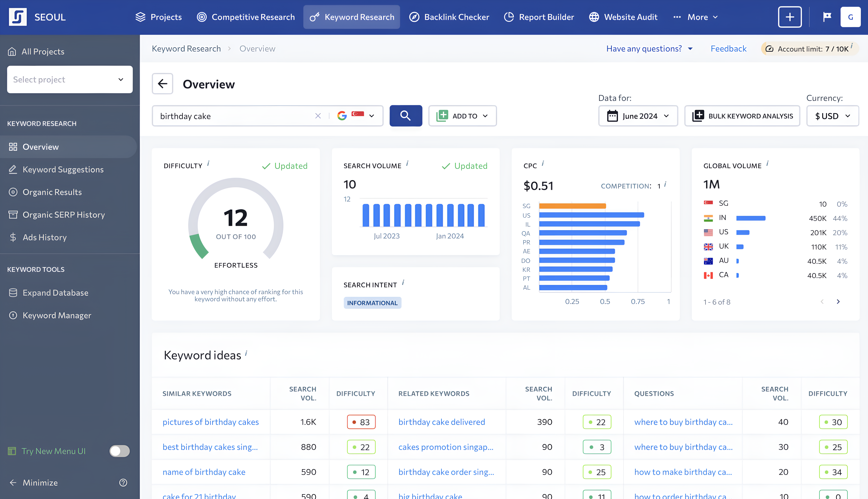Open the Google Singapore region selector
This screenshot has width=868, height=499.
pyautogui.click(x=356, y=116)
